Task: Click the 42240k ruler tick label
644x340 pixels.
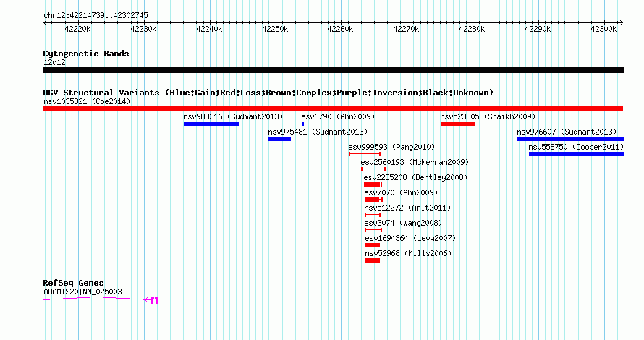Action: pyautogui.click(x=209, y=29)
